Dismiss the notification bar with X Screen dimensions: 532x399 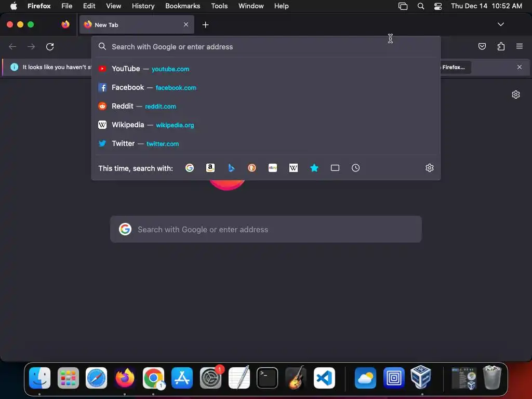coord(520,67)
